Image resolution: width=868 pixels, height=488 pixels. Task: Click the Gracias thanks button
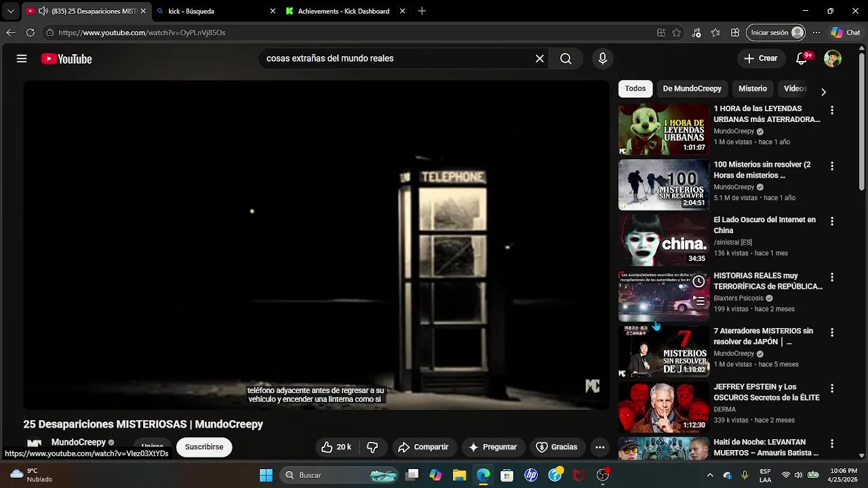pos(556,447)
